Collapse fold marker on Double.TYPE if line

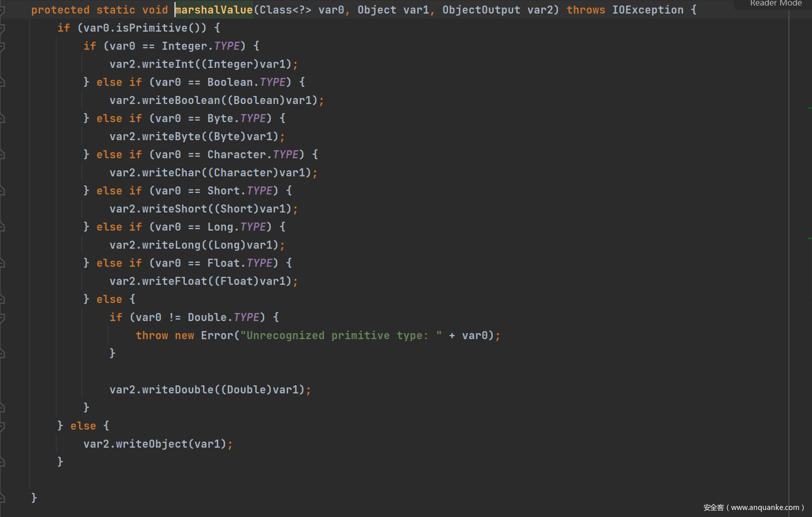pos(2,317)
